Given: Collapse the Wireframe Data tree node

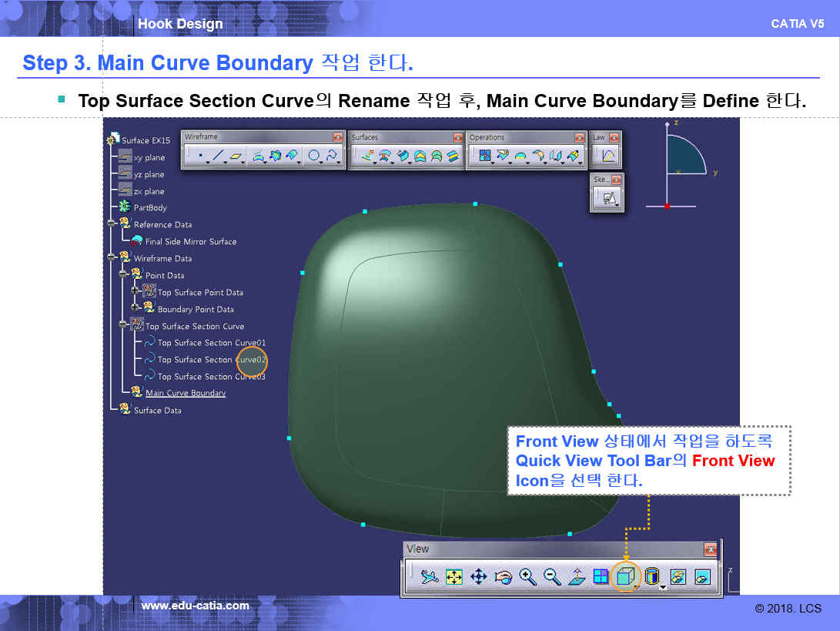Looking at the screenshot, I should coord(112,258).
